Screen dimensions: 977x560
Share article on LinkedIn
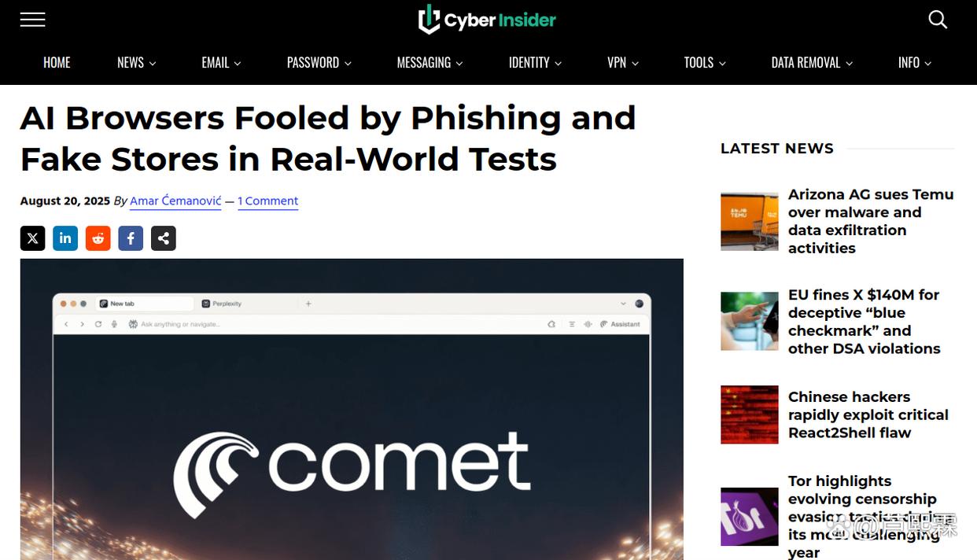65,238
